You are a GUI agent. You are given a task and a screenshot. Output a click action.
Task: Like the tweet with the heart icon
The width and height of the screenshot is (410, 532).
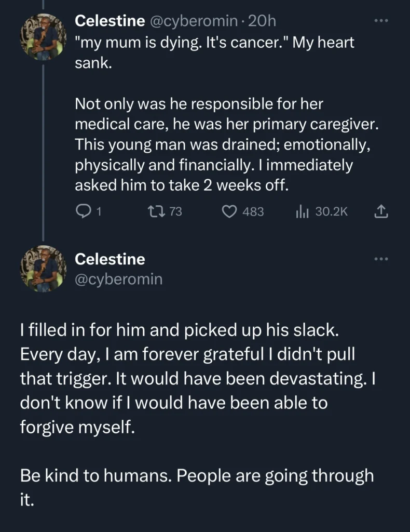tap(229, 211)
